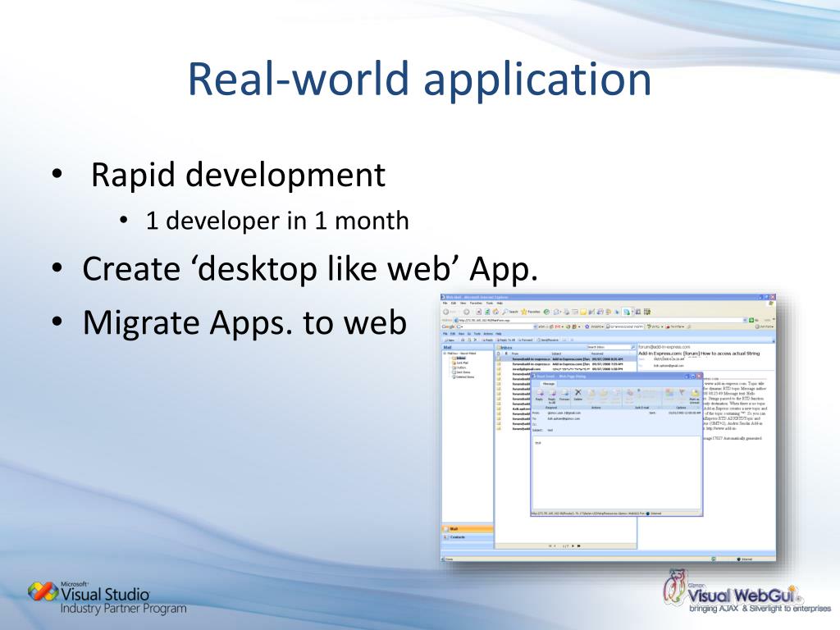Click the Visual WebGui logo
The height and width of the screenshot is (630, 840).
[746, 591]
